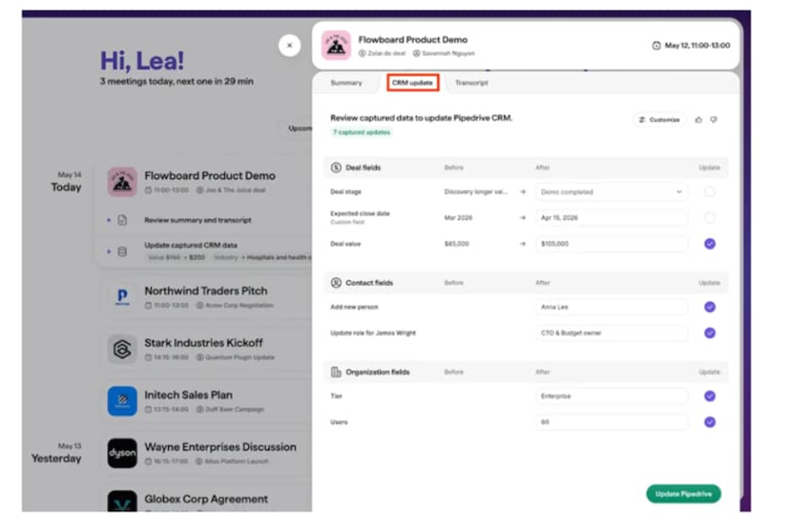Screen dimensions: 794x532
Task: Open Globex Corp Agreement meeting
Action: [206, 499]
